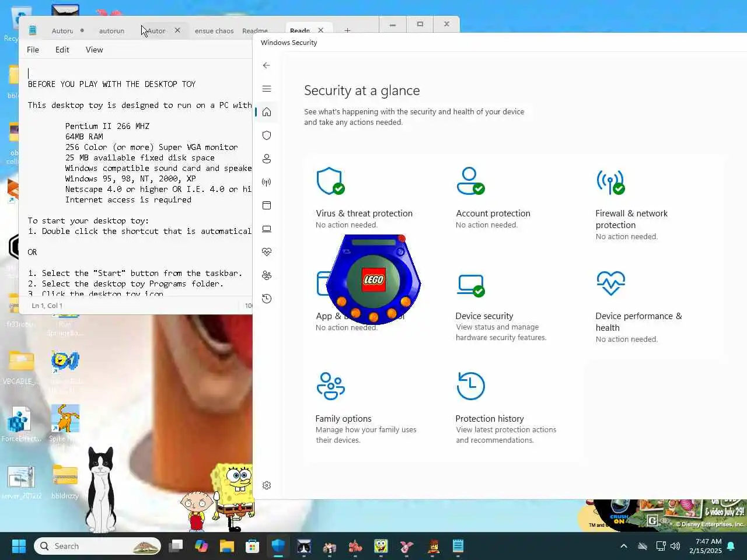Viewport: 747px width, 560px height.
Task: Show hidden system tray icons
Action: [624, 546]
